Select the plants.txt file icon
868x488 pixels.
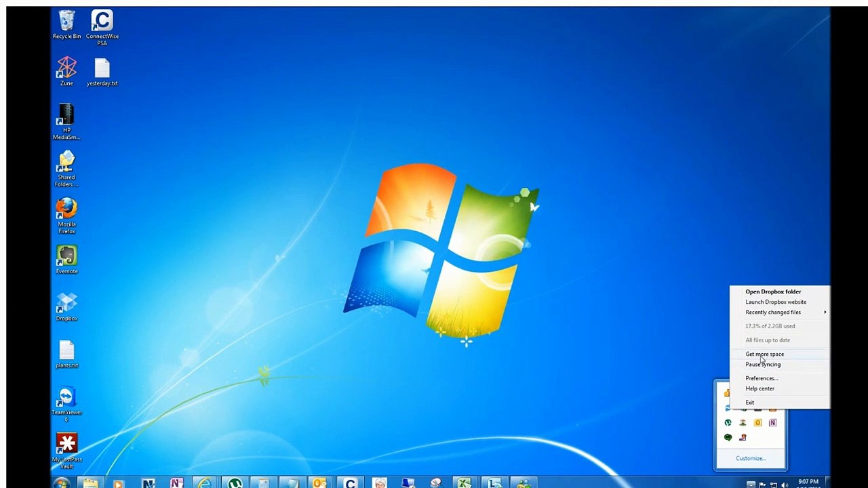pos(66,354)
